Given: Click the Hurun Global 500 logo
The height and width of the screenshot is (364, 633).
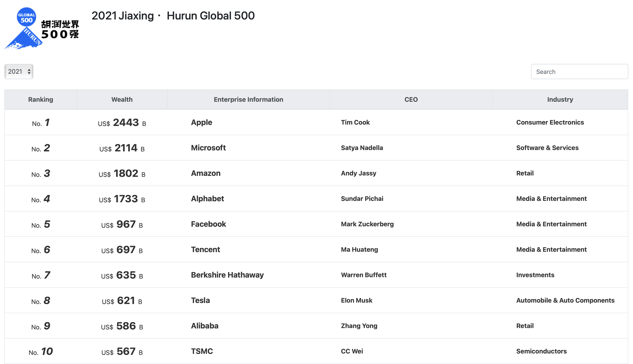Looking at the screenshot, I should 42,28.
